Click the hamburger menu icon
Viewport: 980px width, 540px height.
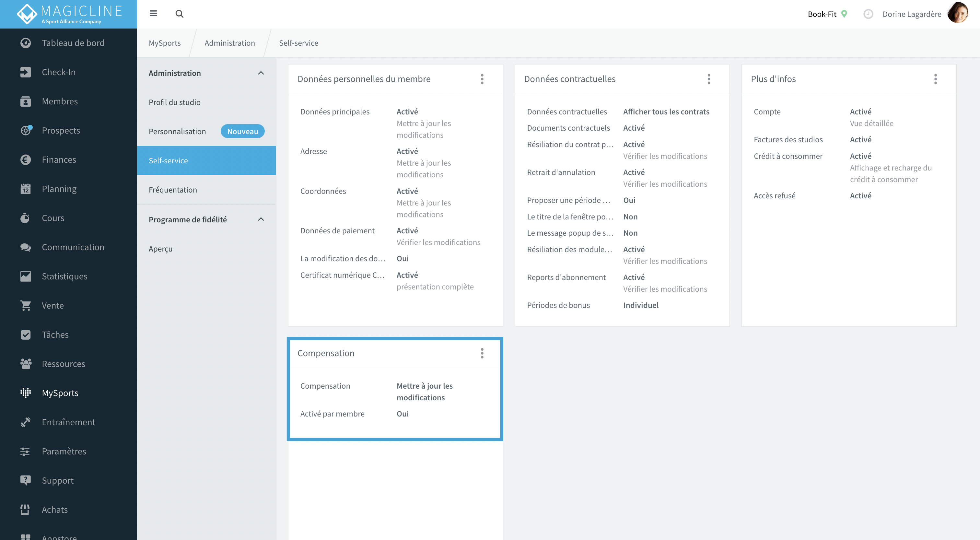pos(153,14)
